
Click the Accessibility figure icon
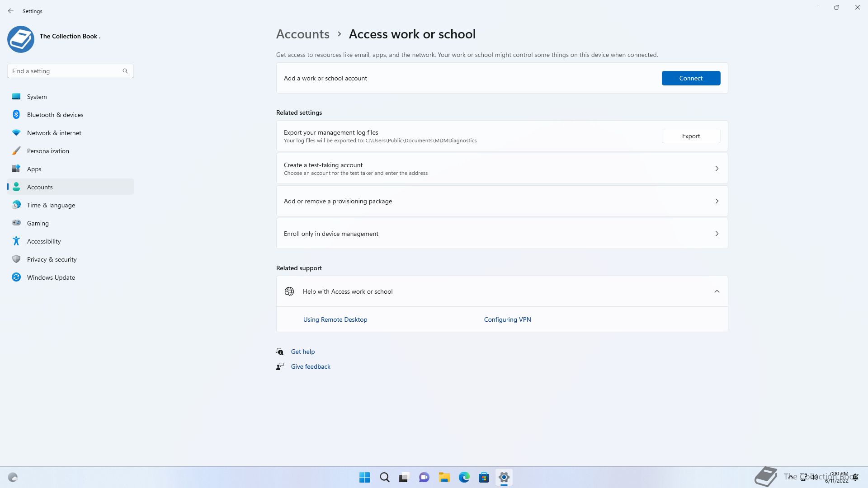point(16,241)
